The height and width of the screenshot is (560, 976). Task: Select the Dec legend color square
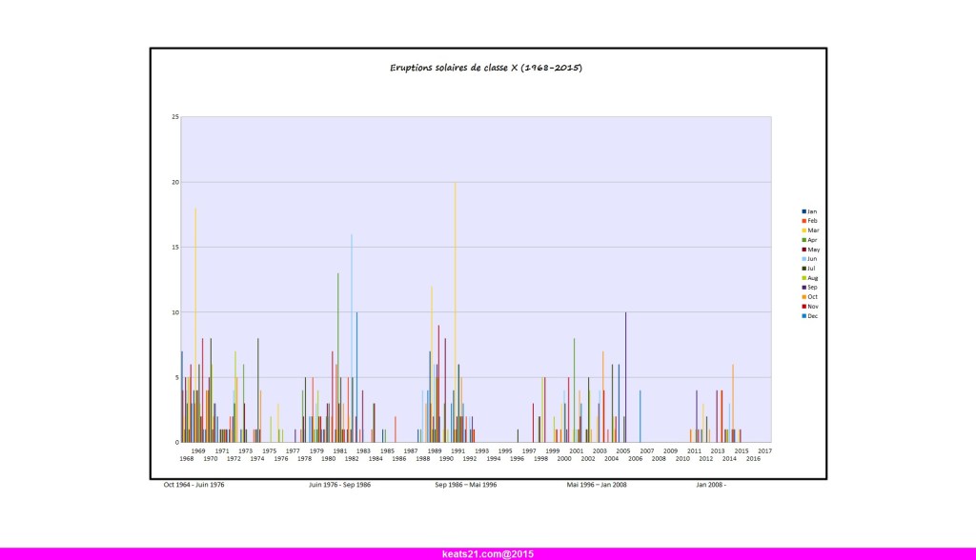coord(804,316)
